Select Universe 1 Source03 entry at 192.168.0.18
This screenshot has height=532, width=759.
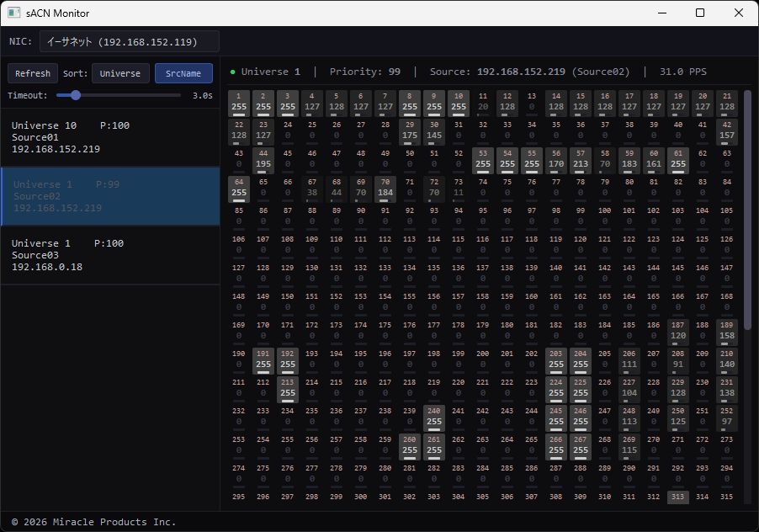[109, 254]
